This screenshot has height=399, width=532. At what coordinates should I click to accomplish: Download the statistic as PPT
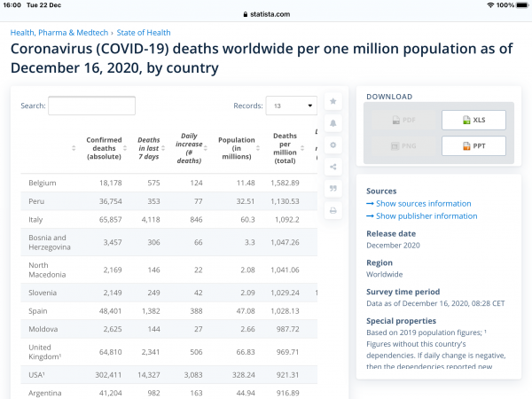(x=473, y=146)
